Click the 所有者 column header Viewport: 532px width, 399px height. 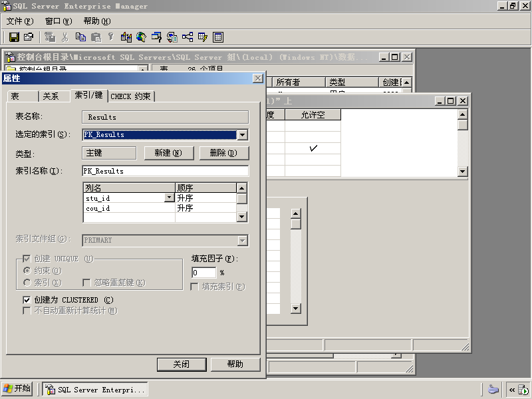(x=299, y=82)
